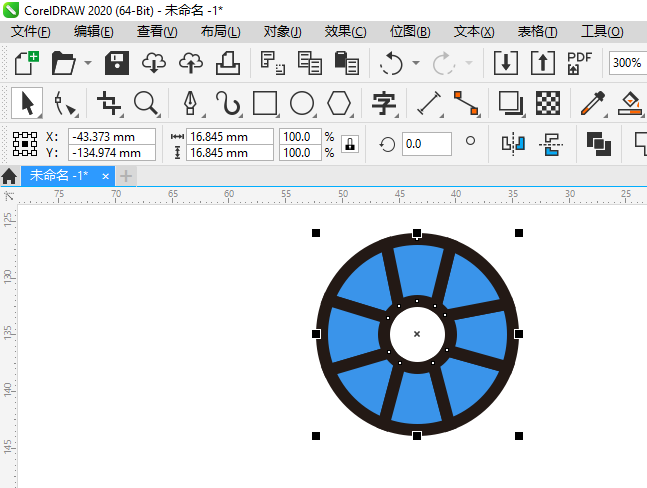The image size is (647, 488).
Task: Click the horizontal scale percent field
Action: [x=300, y=136]
